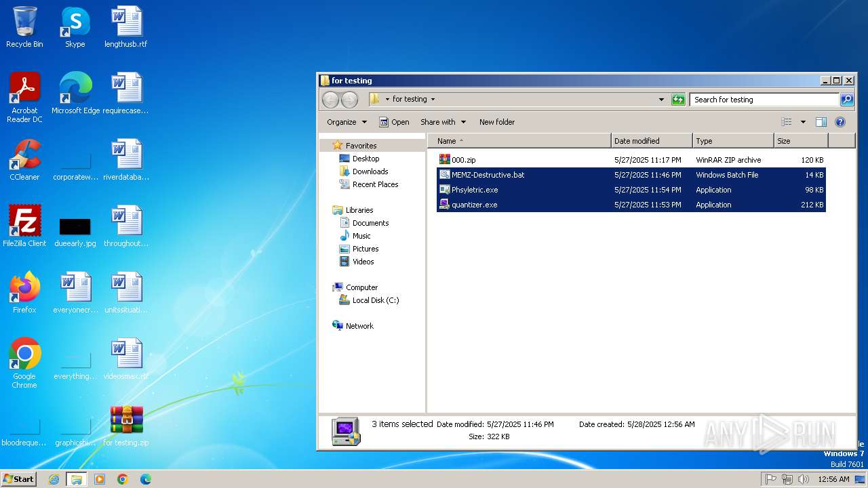Viewport: 868px width, 488px height.
Task: Click the taskbar clock showing 12:56 AM
Action: tap(833, 479)
